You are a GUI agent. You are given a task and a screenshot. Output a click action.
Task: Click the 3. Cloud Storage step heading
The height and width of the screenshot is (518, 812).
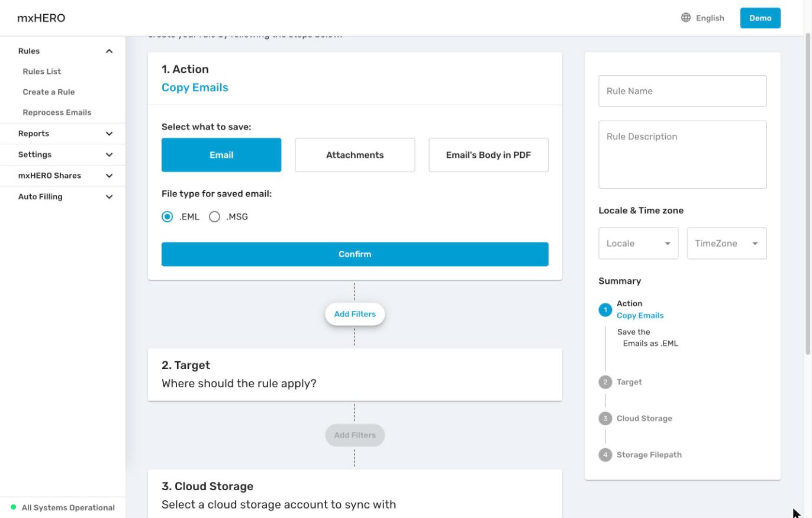coord(207,487)
